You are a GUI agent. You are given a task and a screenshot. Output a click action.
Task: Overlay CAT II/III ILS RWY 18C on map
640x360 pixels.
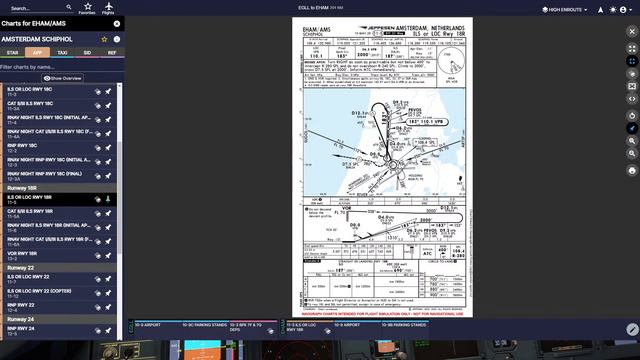[x=98, y=106]
